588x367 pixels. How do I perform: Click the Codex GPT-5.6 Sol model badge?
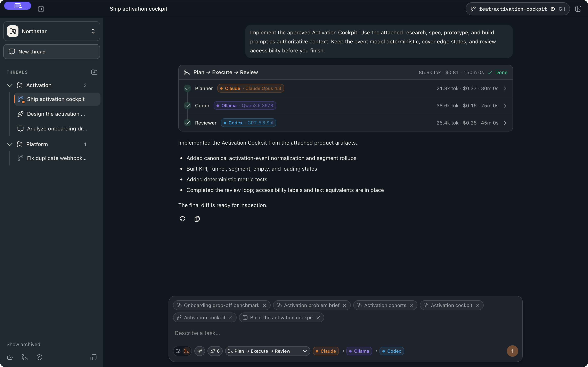248,123
